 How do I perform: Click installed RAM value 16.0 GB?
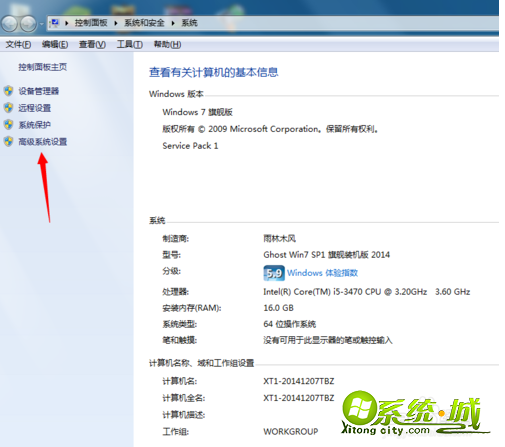[278, 308]
